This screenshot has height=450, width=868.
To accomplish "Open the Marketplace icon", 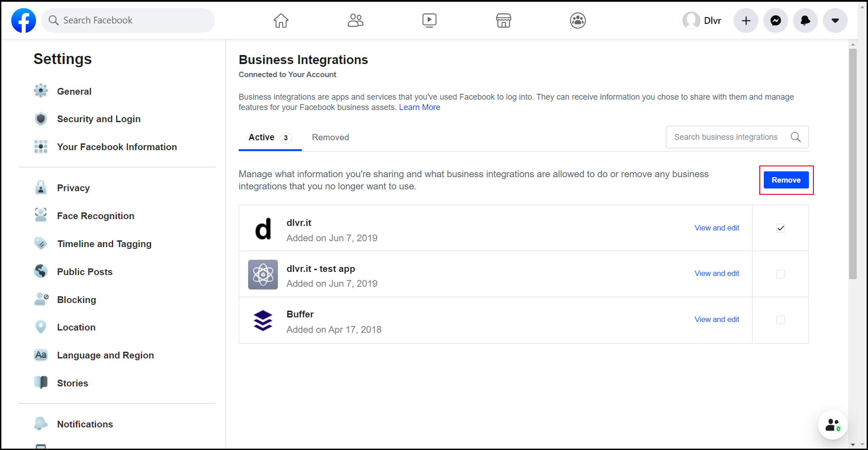I will pyautogui.click(x=503, y=20).
